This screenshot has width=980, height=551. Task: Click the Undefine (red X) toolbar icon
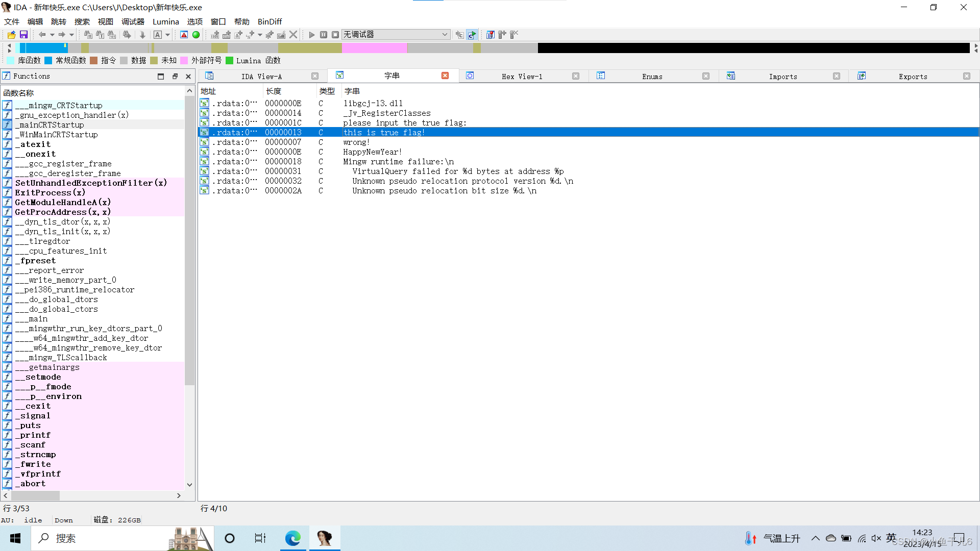tap(293, 34)
